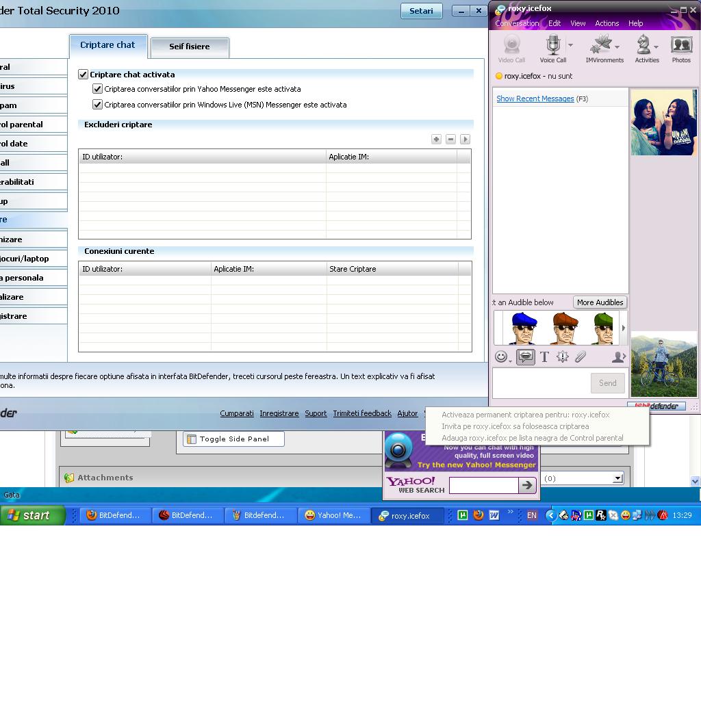Open the Trimiteti feedback link
Image resolution: width=701 pixels, height=728 pixels.
(362, 413)
